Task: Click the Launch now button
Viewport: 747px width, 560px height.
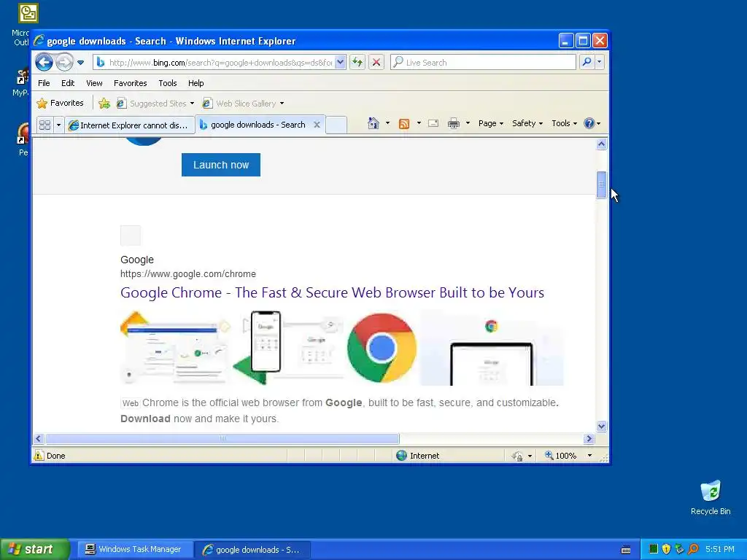Action: tap(221, 165)
